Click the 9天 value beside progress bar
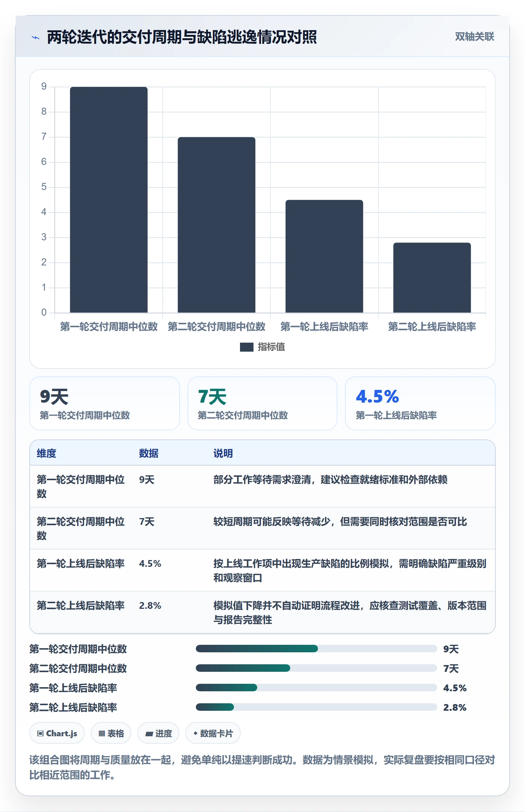Image resolution: width=525 pixels, height=812 pixels. pos(451,649)
